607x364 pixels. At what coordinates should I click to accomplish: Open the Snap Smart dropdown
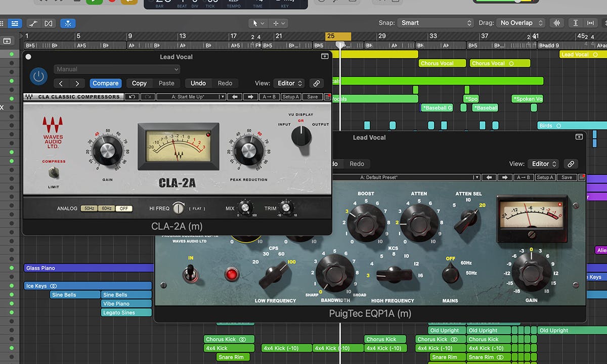[x=435, y=23]
